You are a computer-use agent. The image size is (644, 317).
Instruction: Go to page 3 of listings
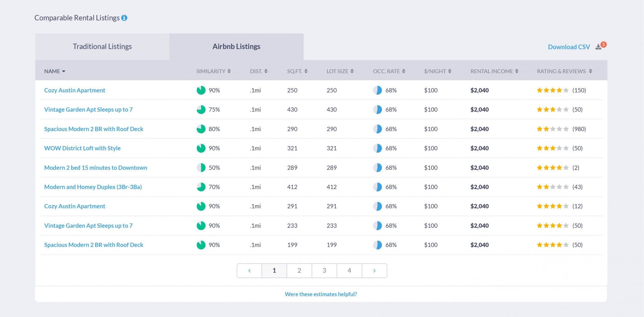click(324, 271)
